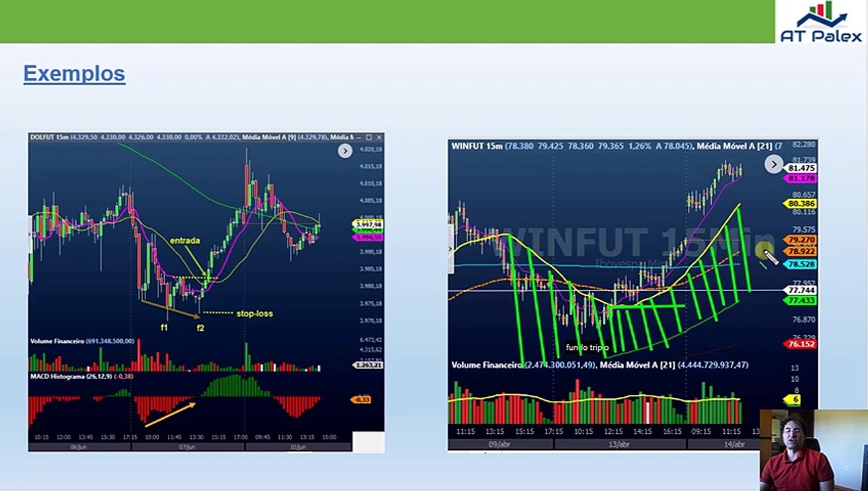Image resolution: width=868 pixels, height=491 pixels.
Task: Click the green 77.433 price tag
Action: pos(801,300)
